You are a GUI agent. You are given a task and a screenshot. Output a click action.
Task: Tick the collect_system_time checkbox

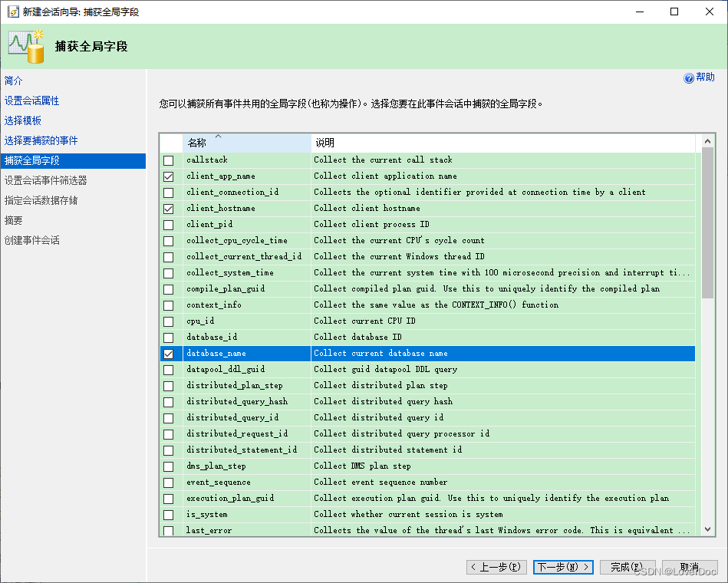169,273
